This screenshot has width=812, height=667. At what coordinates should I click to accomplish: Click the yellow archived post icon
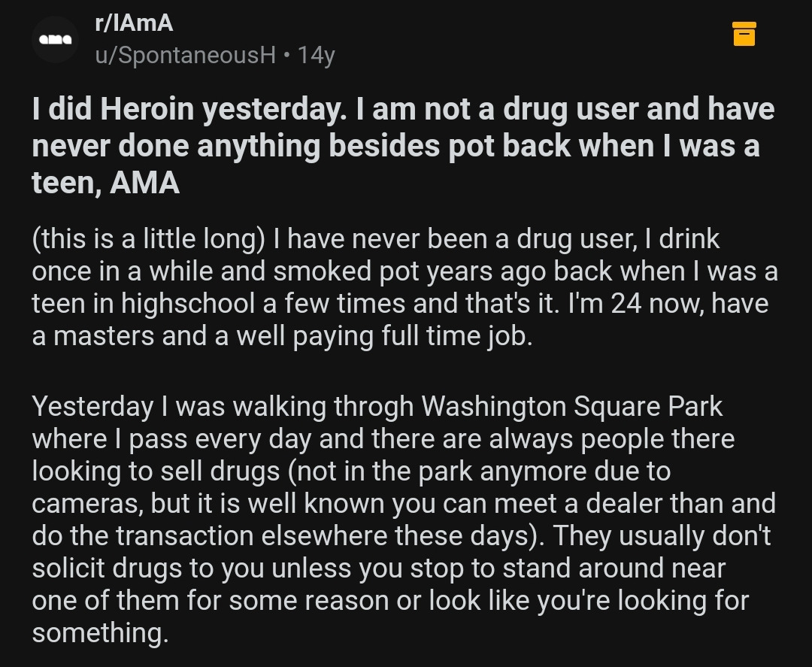coord(744,34)
